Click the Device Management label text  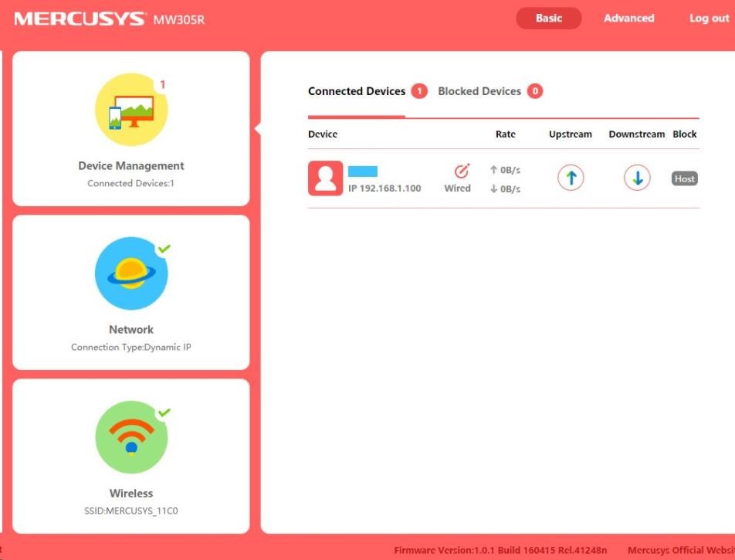tap(131, 165)
